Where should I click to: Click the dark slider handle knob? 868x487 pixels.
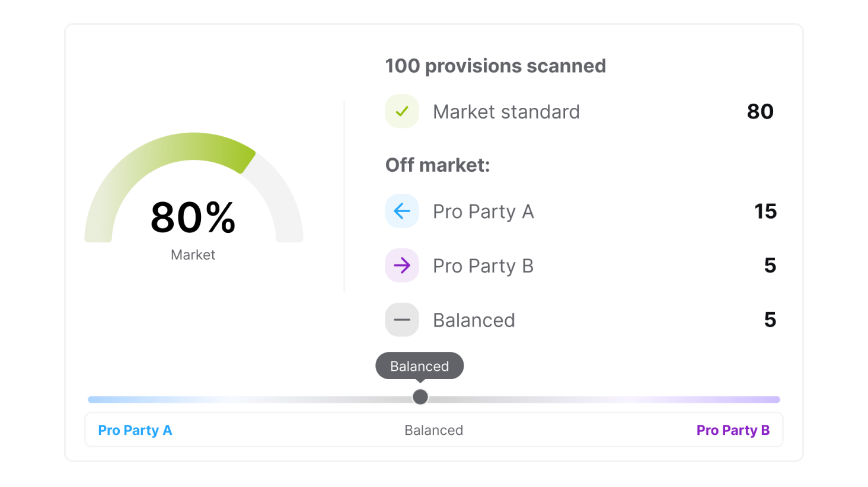point(420,397)
